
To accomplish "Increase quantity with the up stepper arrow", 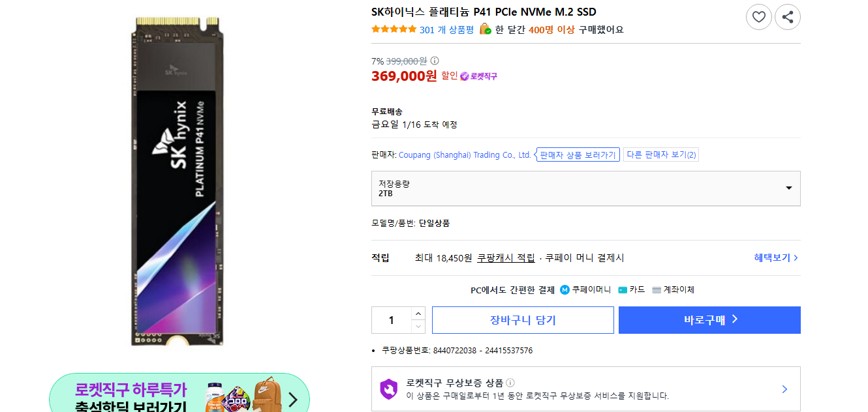I will 418,313.
